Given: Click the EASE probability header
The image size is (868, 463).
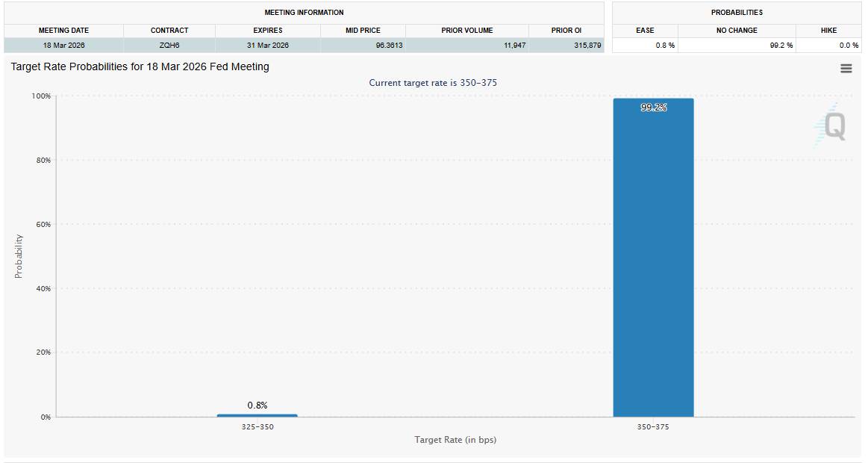Looking at the screenshot, I should click(645, 31).
